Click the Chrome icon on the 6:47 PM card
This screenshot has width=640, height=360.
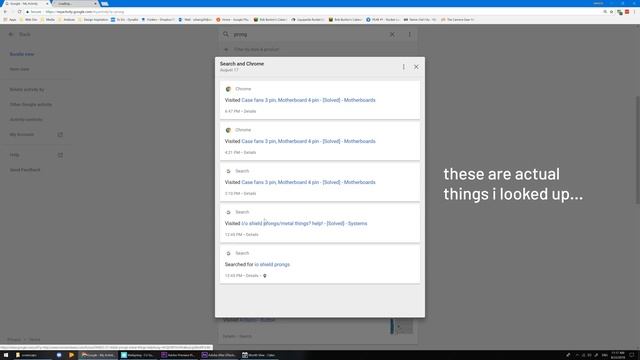click(x=228, y=89)
